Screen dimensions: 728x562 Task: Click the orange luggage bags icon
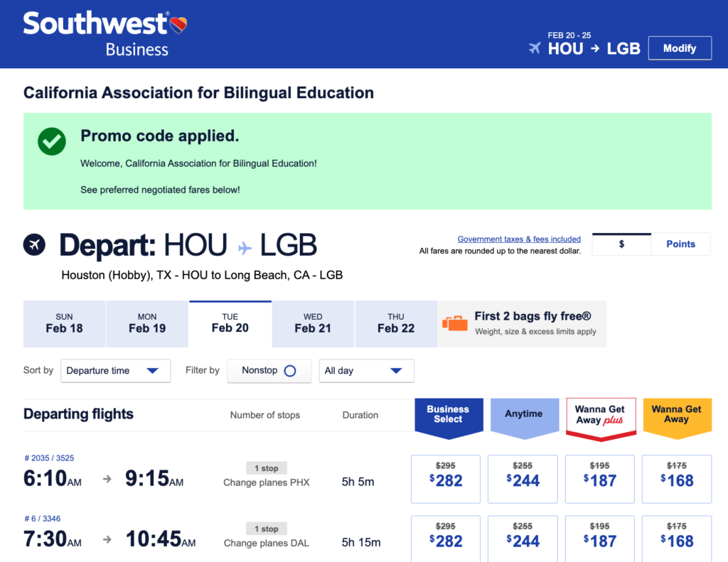[x=455, y=323]
